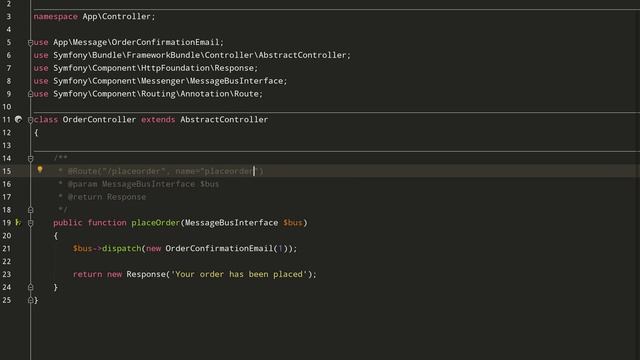This screenshot has height=360, width=640.
Task: Click line number 21 in the gutter
Action: (7, 249)
